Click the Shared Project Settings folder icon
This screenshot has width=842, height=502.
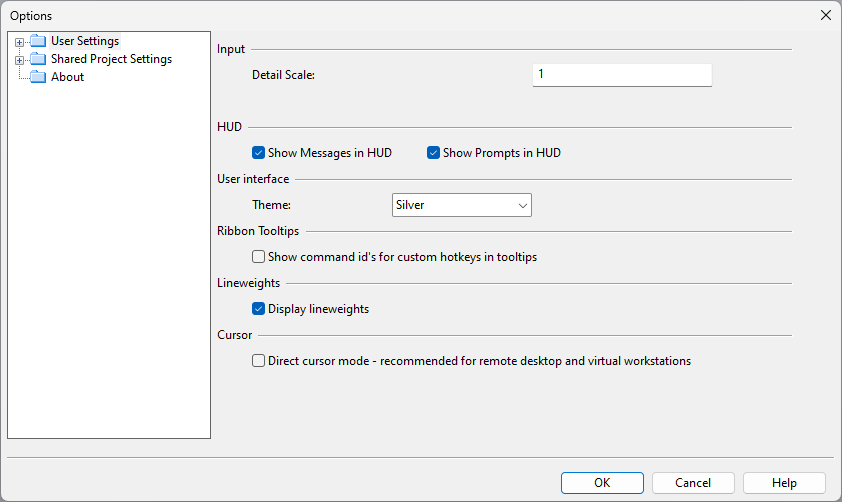point(38,59)
